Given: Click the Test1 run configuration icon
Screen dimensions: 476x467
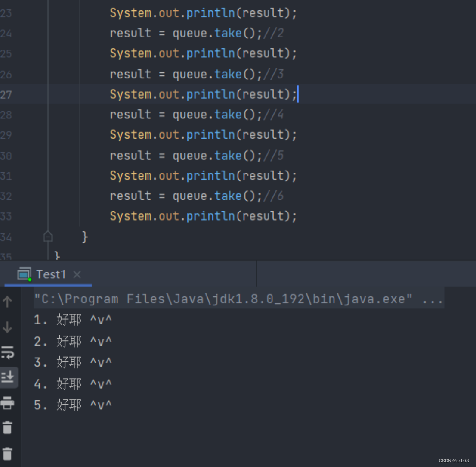Looking at the screenshot, I should 24,274.
